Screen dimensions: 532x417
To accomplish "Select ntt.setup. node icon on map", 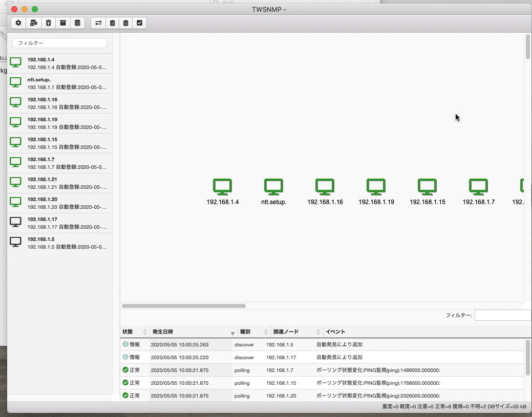I will click(273, 187).
